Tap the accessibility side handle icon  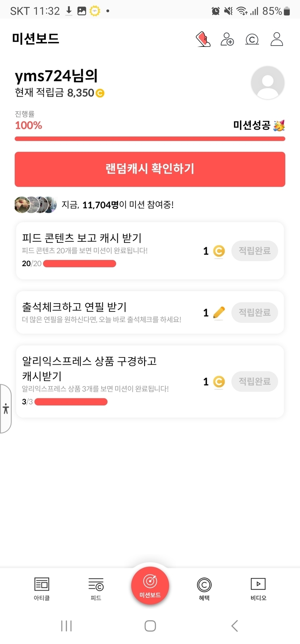point(5,408)
